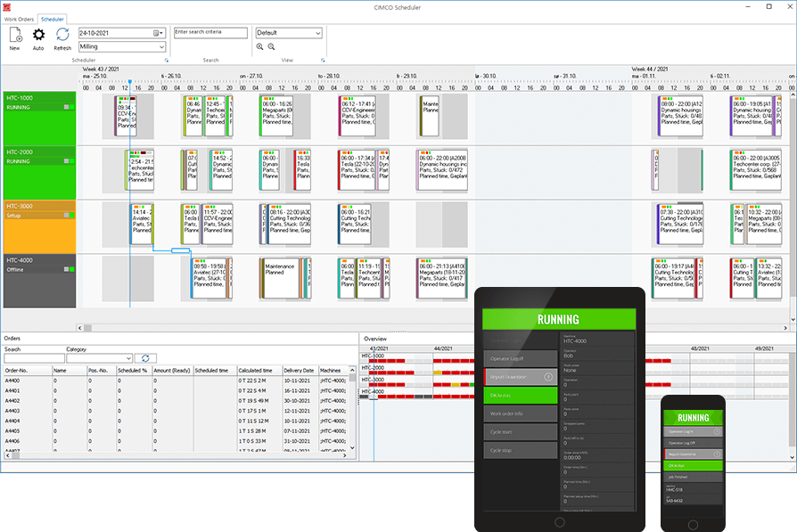The image size is (797, 532).
Task: Open the Scheduler group dialog launcher
Action: [x=166, y=61]
